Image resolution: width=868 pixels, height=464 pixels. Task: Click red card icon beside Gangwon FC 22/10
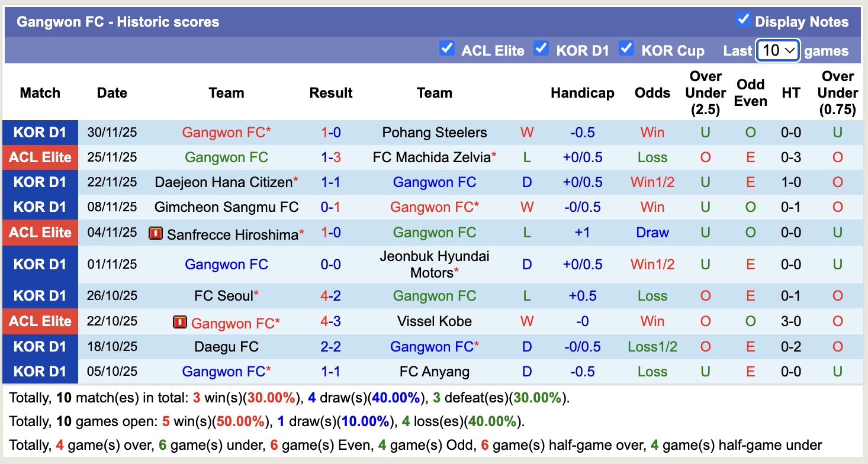coord(180,323)
